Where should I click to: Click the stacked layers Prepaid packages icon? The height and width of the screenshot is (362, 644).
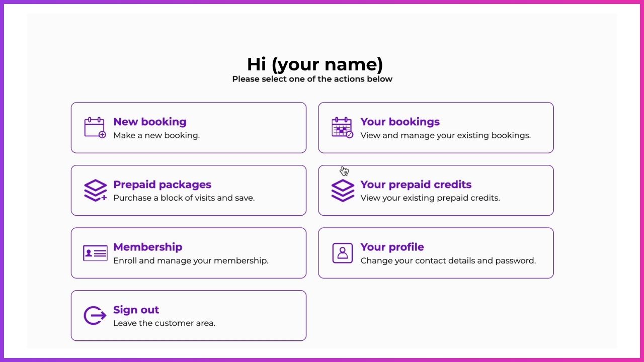pyautogui.click(x=95, y=191)
